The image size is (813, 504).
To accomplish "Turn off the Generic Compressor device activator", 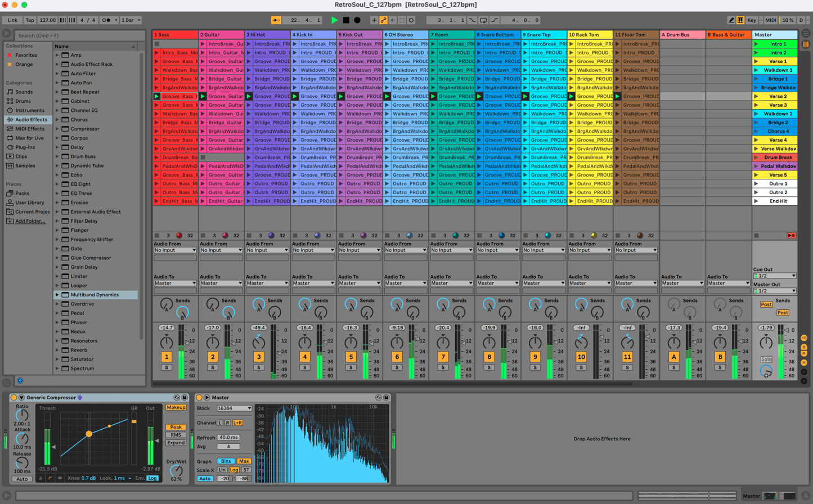I will (14, 398).
